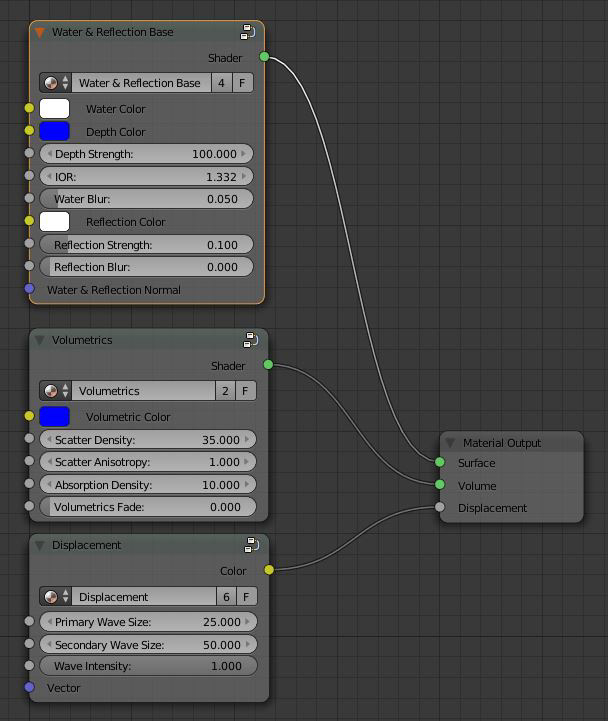The height and width of the screenshot is (721, 608).
Task: Click Shader output socket of Volumetrics
Action: (x=268, y=365)
